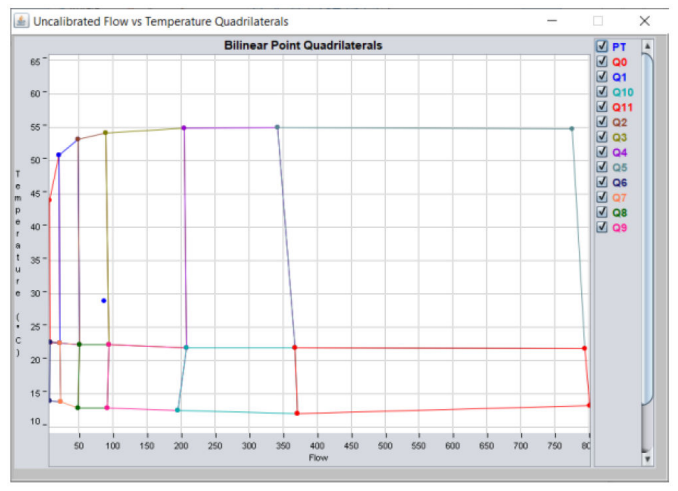Click the Flow x-axis label
The image size is (678, 491).
click(x=318, y=458)
